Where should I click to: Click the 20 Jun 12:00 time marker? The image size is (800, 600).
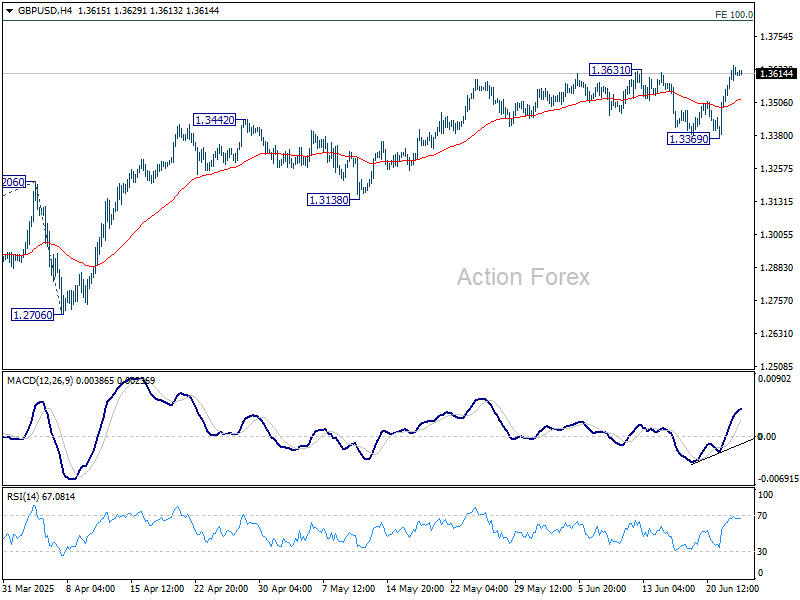[x=732, y=589]
